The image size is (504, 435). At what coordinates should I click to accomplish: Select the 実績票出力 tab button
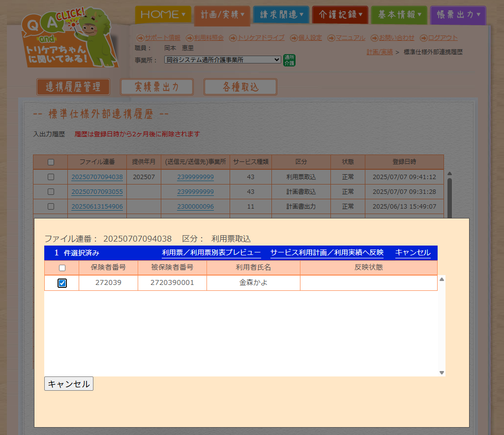pyautogui.click(x=157, y=87)
